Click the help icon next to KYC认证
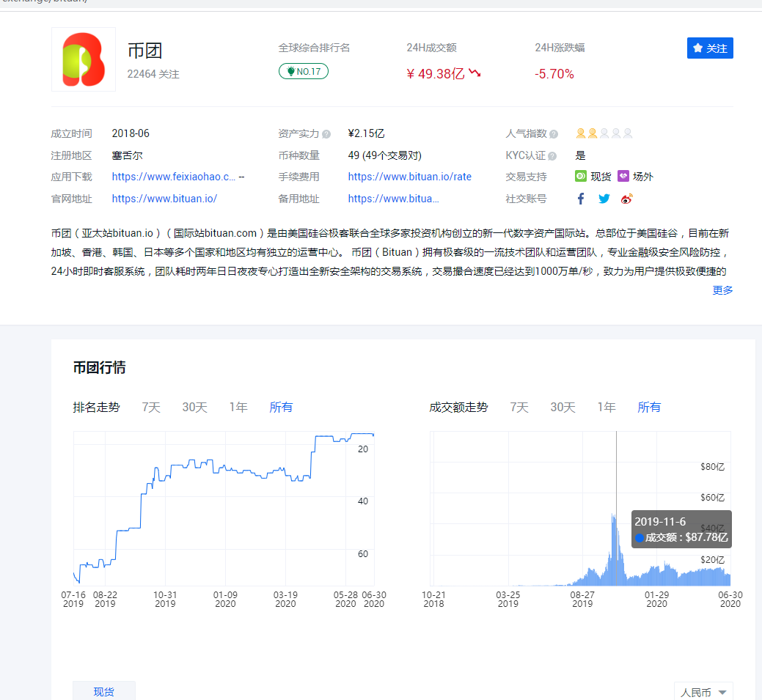This screenshot has width=762, height=700. 552,156
